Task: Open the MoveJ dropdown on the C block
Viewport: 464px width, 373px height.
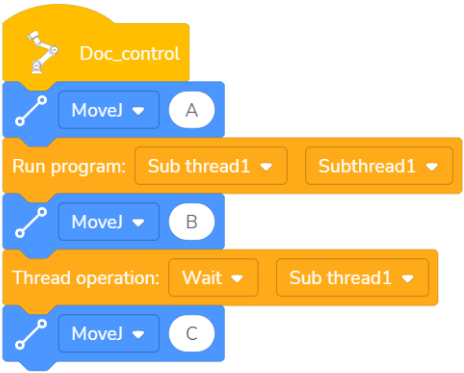Action: (109, 333)
